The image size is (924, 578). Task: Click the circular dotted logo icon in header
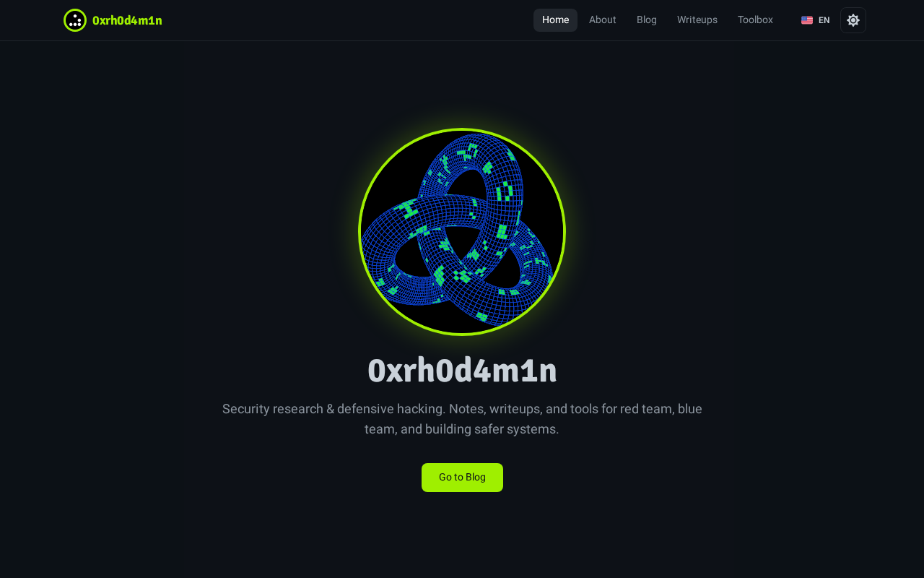coord(75,20)
